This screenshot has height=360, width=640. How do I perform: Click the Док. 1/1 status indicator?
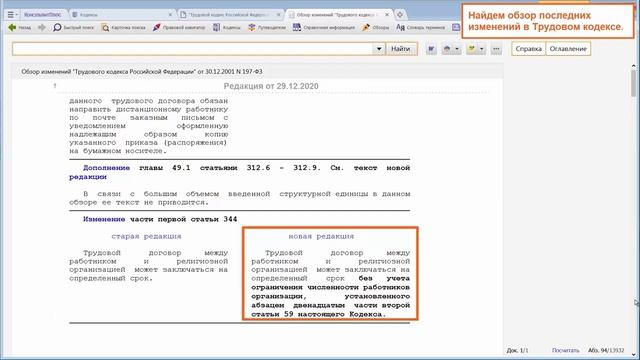517,350
